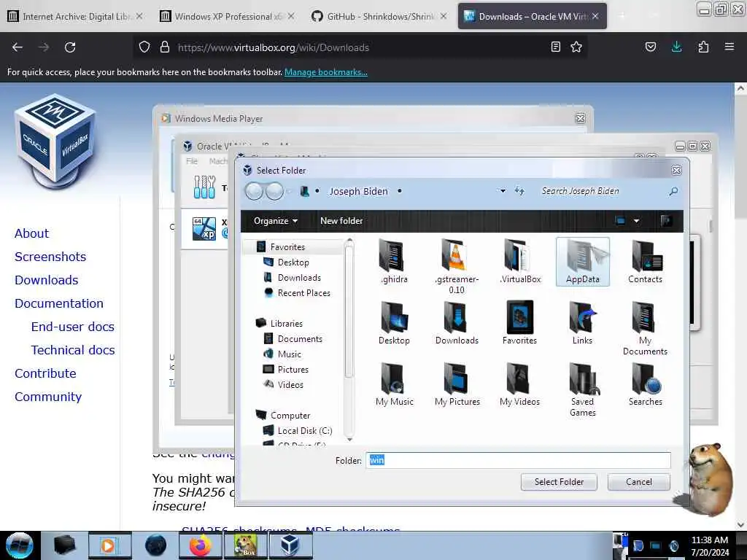Click the Windows Start orb
Viewport: 747px width, 560px height.
tap(19, 545)
